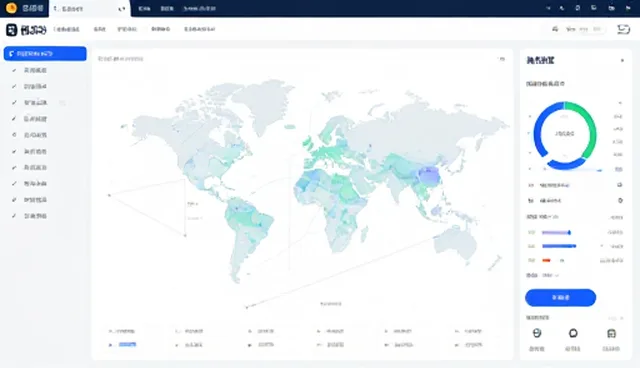Image resolution: width=640 pixels, height=368 pixels.
Task: Click the headset icon under the blue pill button
Action: click(537, 333)
